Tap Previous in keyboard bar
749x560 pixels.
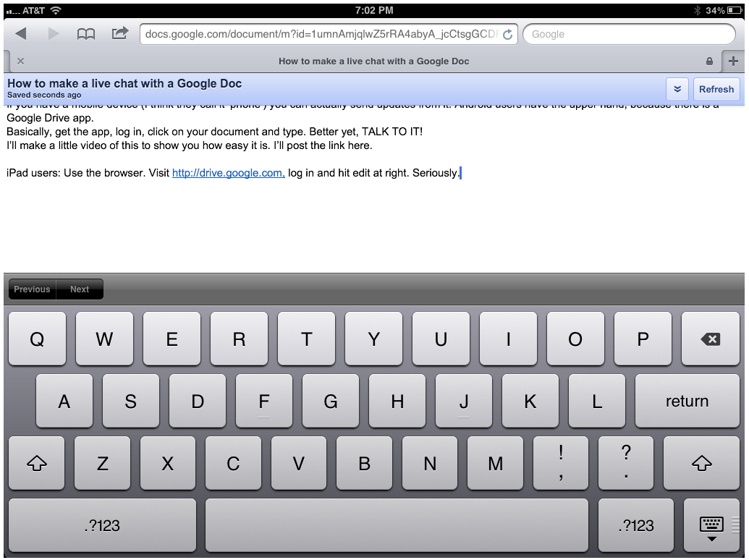point(32,289)
